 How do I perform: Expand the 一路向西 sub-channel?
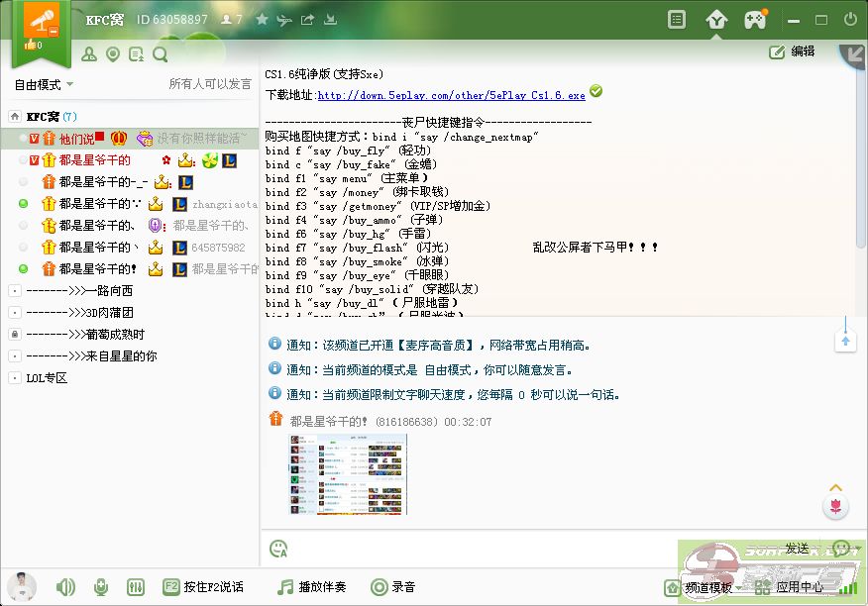[x=15, y=291]
